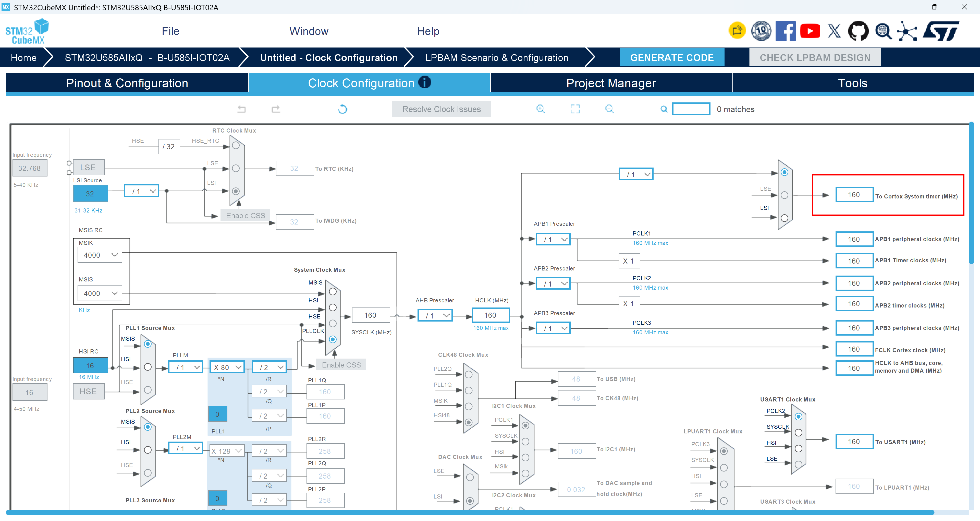This screenshot has height=521, width=980.
Task: Switch to Tools tab
Action: coord(853,83)
